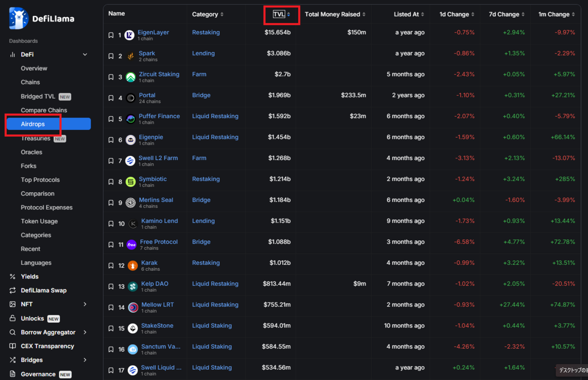Click the Spark protocol logo
Viewport: 588px width, 380px height.
(130, 56)
